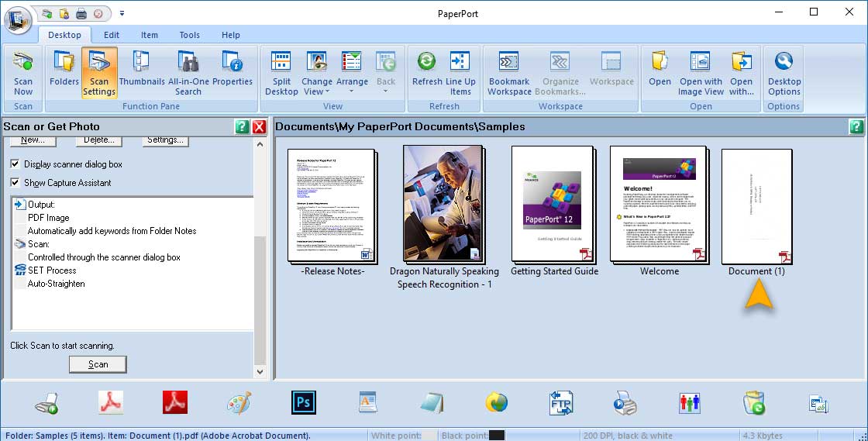Click the globe mail icon in Send To bar
Screen dimensions: 868x441
pos(497,403)
